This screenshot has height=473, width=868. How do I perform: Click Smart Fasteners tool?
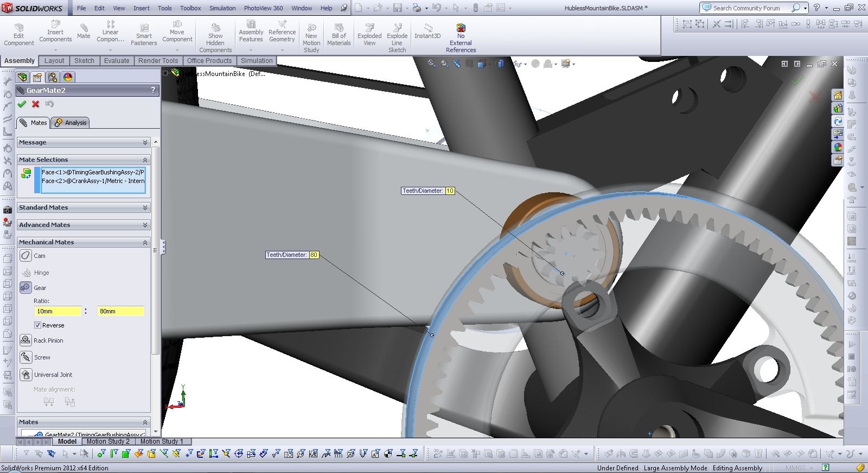click(144, 35)
